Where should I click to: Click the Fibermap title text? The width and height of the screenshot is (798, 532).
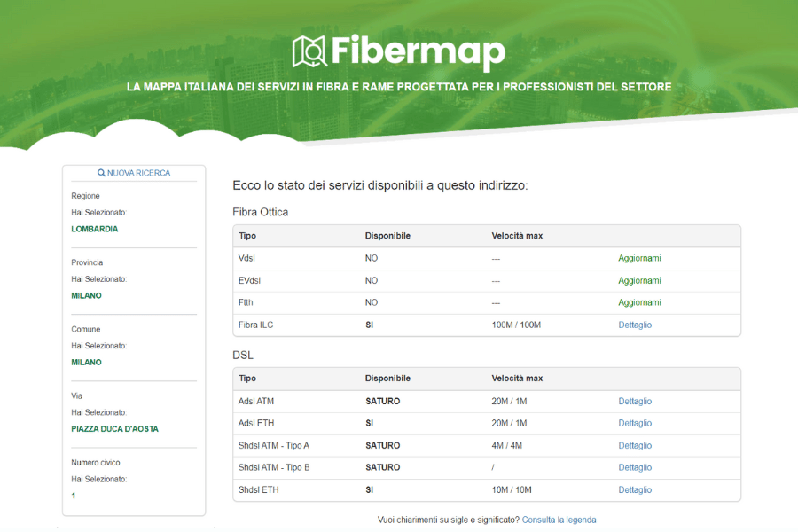click(x=419, y=51)
